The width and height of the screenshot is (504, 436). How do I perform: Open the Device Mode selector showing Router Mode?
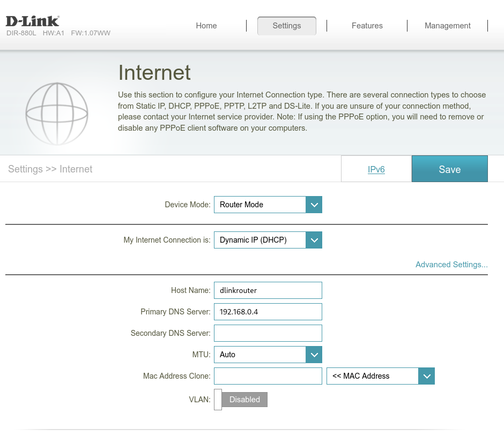pyautogui.click(x=260, y=205)
